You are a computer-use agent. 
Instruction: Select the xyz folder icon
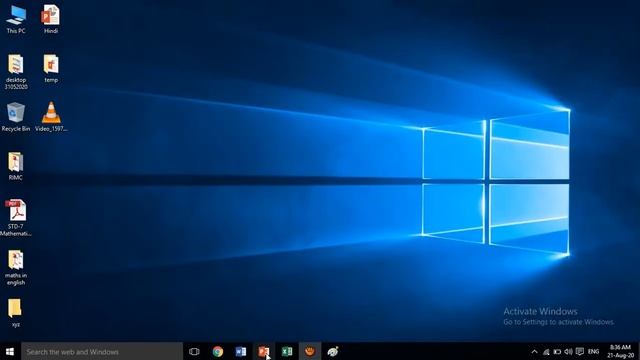[16, 313]
